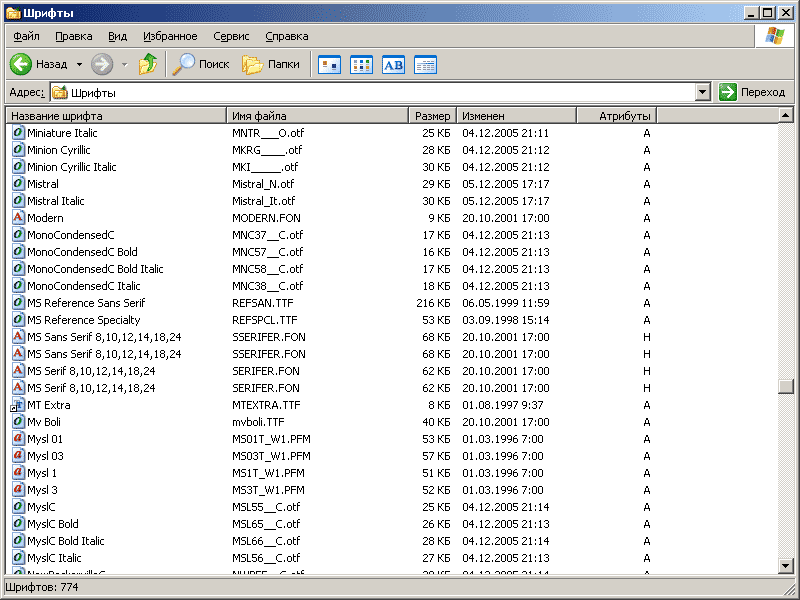Click the scrollbar up arrow
Viewport: 800px width, 600px height.
(x=786, y=115)
